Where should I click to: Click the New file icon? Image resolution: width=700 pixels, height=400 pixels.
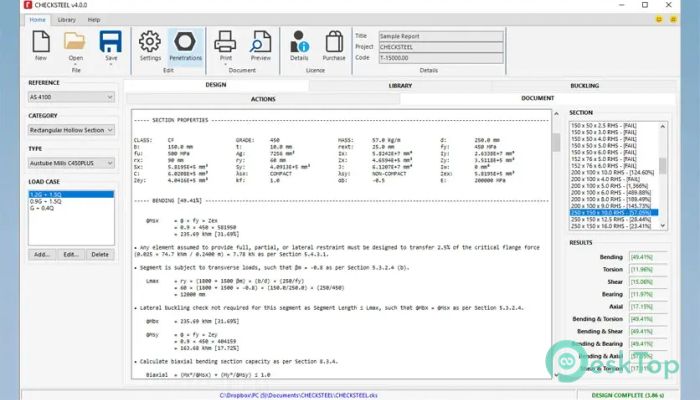click(41, 42)
